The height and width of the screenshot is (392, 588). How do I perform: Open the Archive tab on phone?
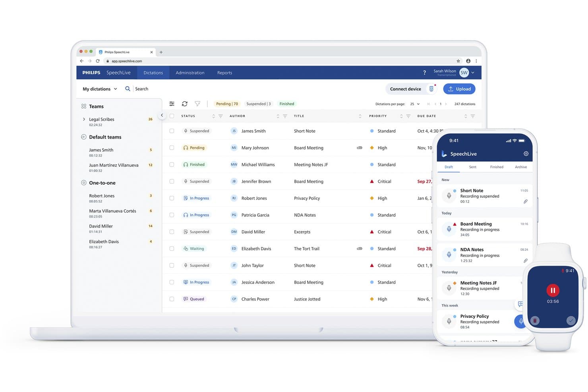[521, 167]
